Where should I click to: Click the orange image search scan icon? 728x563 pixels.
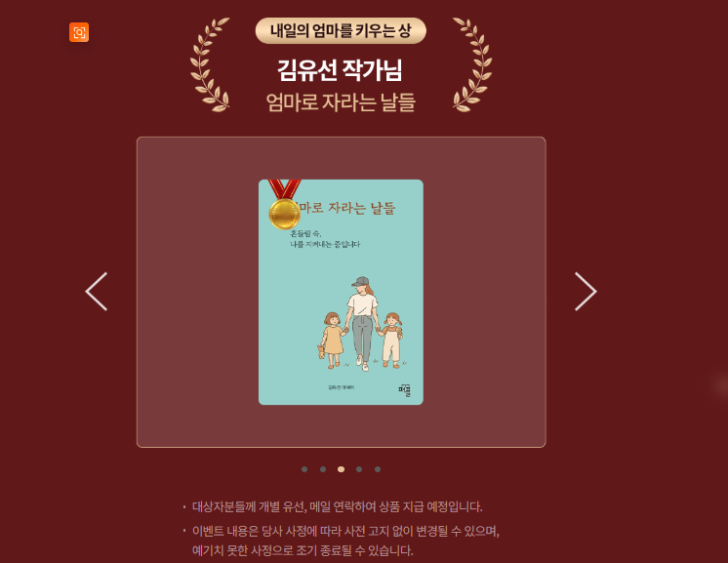tap(79, 32)
